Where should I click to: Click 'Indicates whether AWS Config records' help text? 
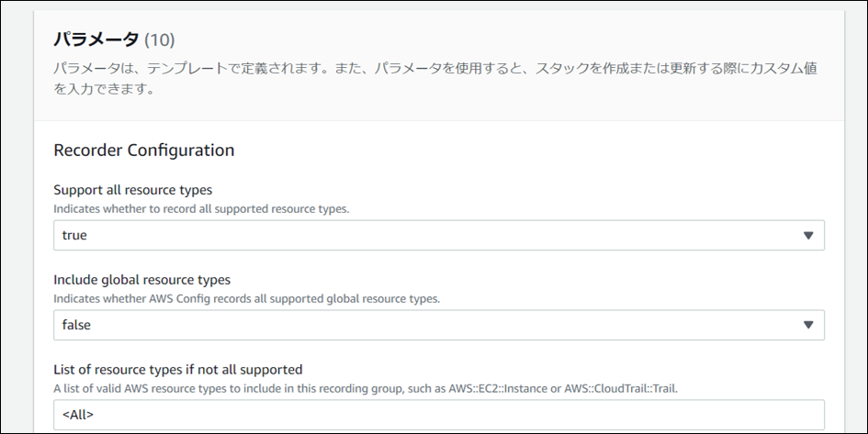[247, 298]
